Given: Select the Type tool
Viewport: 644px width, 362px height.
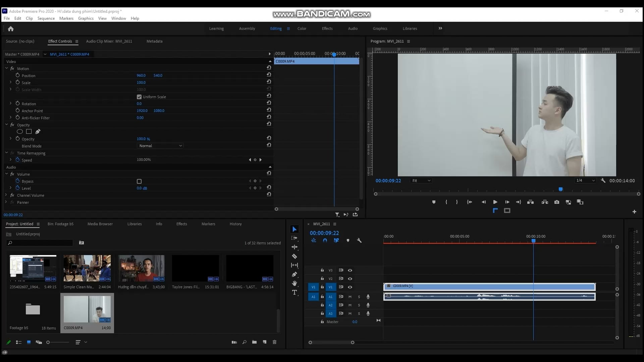Looking at the screenshot, I should (294, 292).
